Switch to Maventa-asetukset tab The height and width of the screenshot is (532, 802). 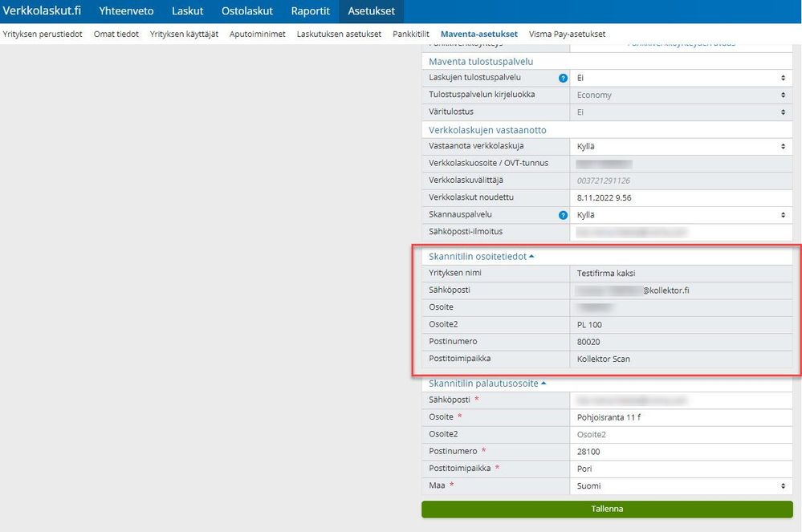pyautogui.click(x=479, y=35)
